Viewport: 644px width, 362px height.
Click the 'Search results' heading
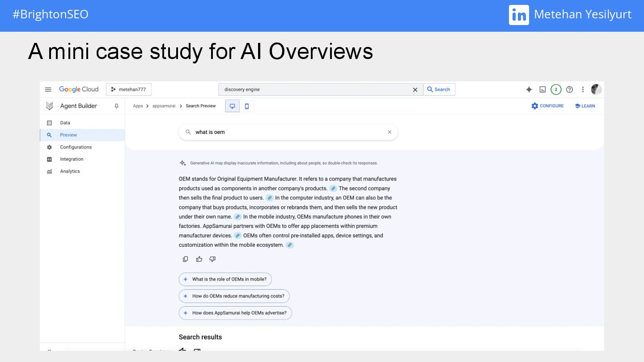(200, 337)
